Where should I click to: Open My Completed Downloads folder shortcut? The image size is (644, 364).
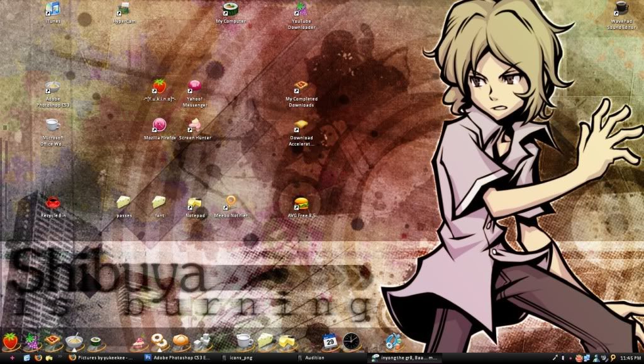301,93
